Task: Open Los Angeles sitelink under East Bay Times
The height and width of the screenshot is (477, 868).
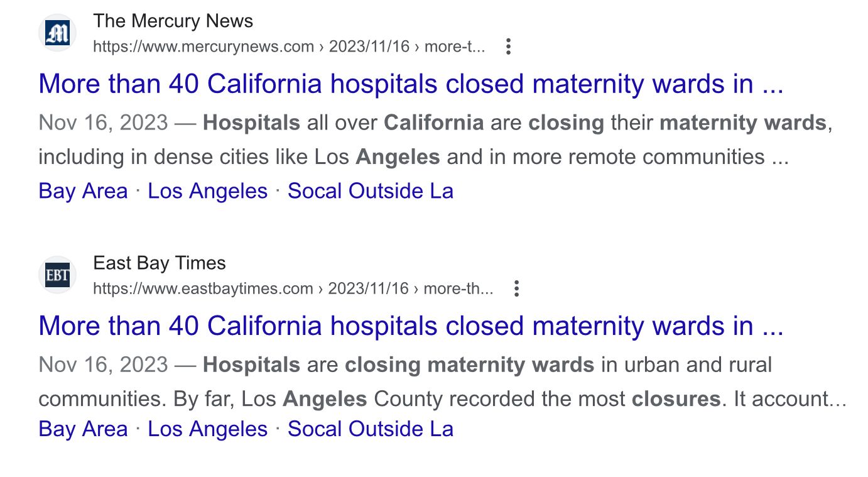Action: [207, 429]
